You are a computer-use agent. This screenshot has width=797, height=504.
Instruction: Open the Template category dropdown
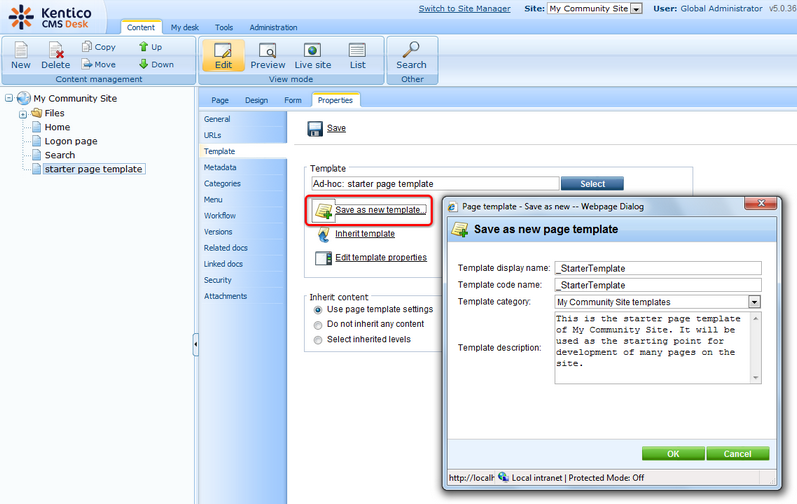(754, 302)
